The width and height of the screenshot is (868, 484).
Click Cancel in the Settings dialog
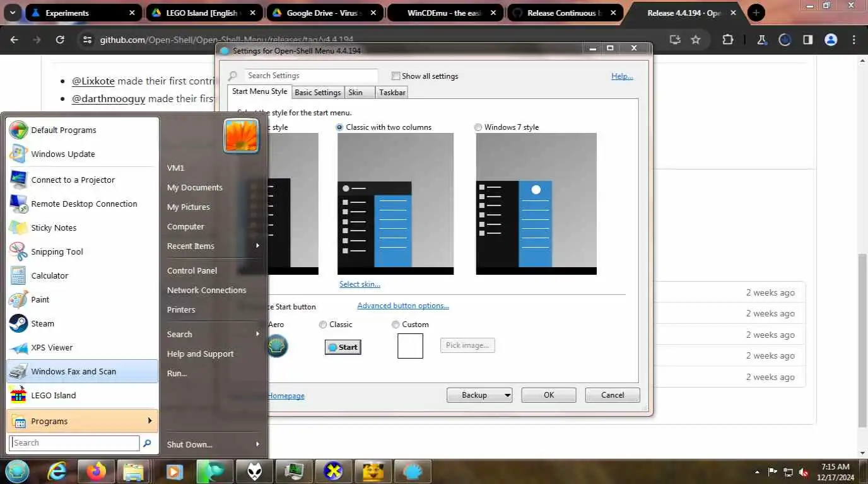pos(613,395)
